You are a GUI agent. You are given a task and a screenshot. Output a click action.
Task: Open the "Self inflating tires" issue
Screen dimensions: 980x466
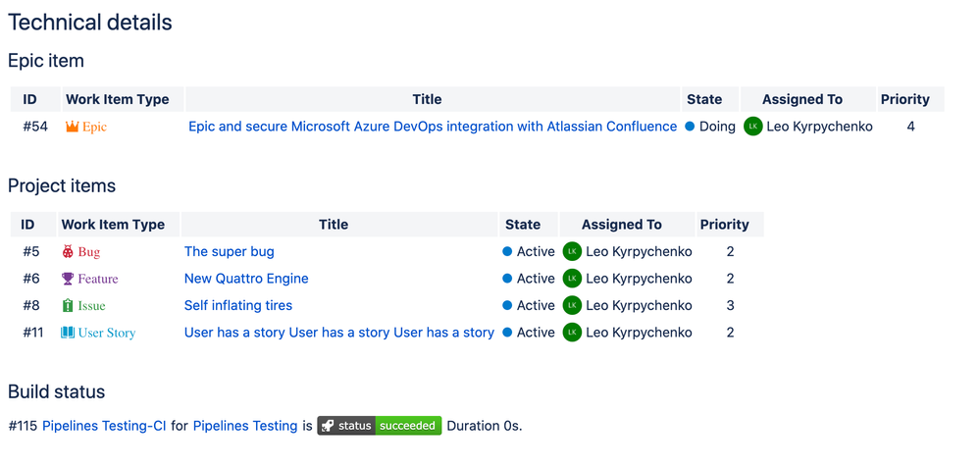click(x=238, y=306)
